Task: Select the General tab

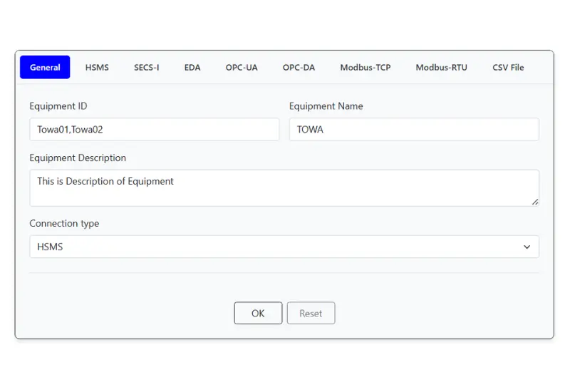Action: pos(45,67)
